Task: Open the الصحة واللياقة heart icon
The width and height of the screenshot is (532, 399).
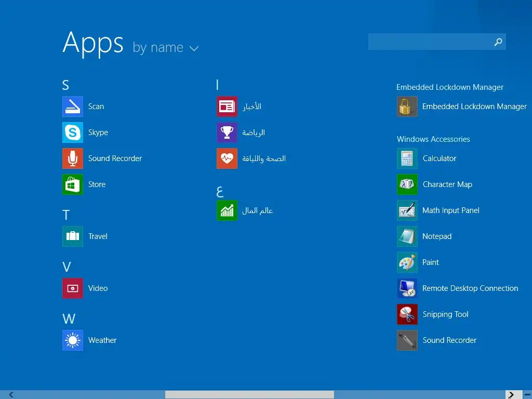Action: click(x=227, y=158)
